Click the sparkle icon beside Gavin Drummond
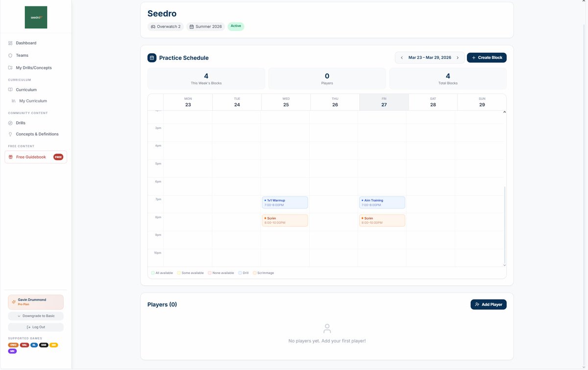 pyautogui.click(x=14, y=302)
